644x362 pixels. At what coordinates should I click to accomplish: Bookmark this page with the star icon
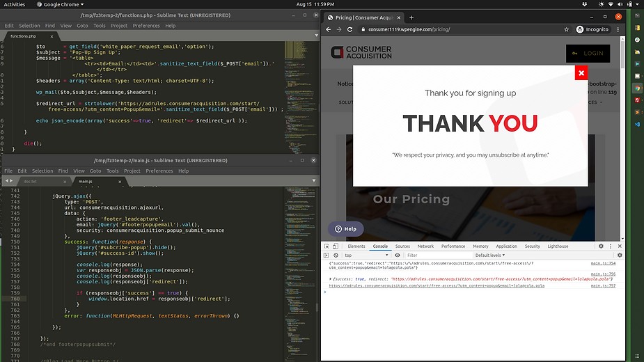click(x=567, y=29)
